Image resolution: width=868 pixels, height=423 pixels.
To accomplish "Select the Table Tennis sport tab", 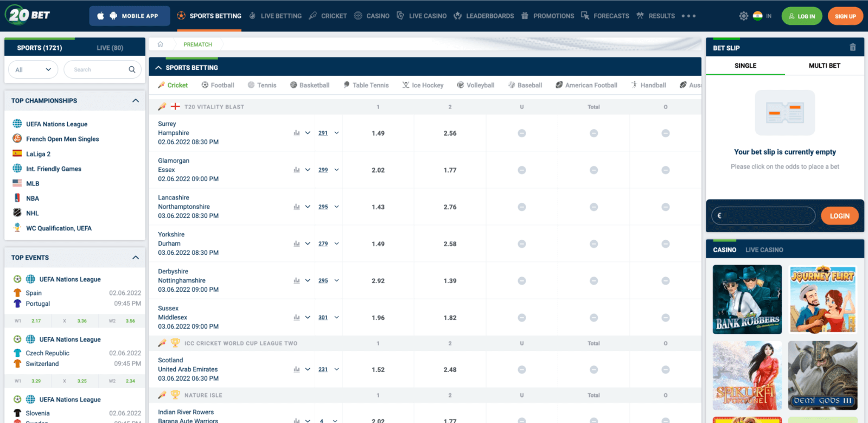I will coord(366,85).
